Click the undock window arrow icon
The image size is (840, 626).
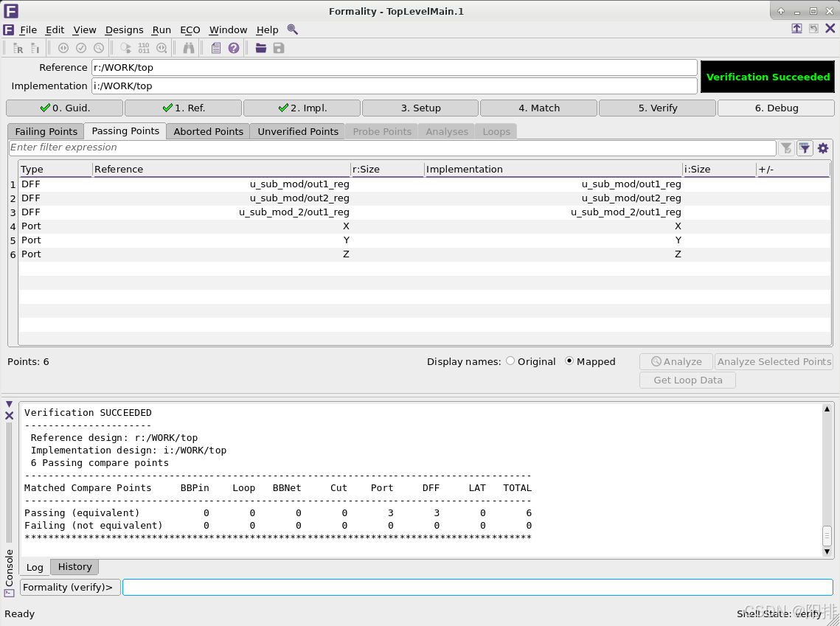(x=796, y=28)
